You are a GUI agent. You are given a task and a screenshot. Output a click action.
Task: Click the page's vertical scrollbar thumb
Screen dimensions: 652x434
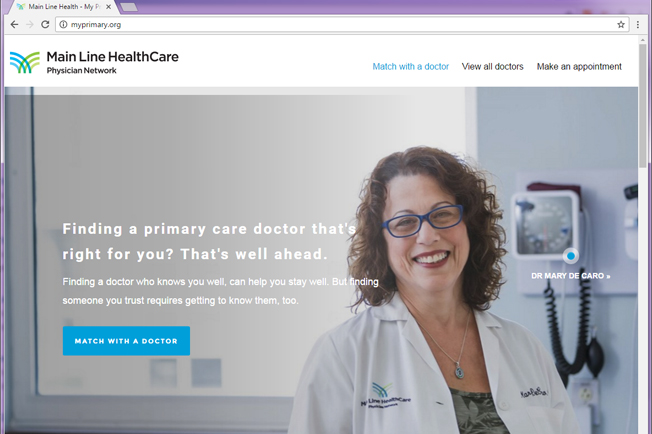click(642, 106)
